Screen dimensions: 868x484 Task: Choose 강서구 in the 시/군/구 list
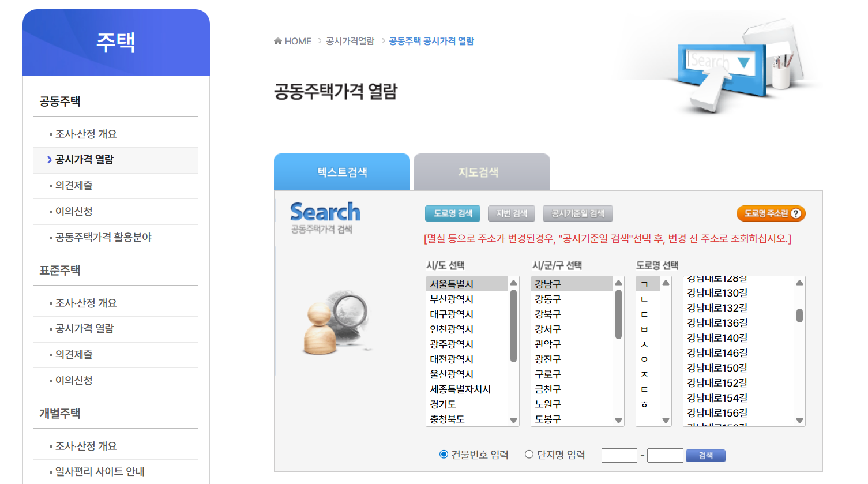tap(547, 329)
